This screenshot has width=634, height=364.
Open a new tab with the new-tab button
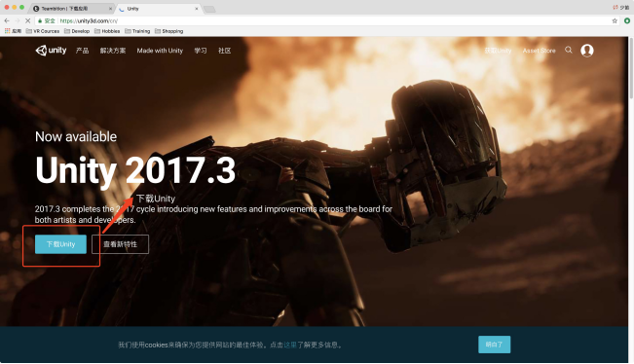209,9
